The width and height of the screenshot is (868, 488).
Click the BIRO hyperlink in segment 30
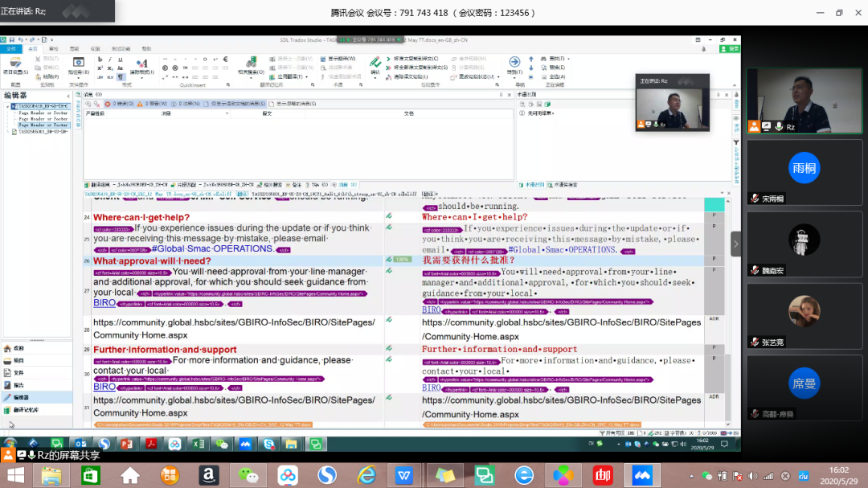(104, 387)
